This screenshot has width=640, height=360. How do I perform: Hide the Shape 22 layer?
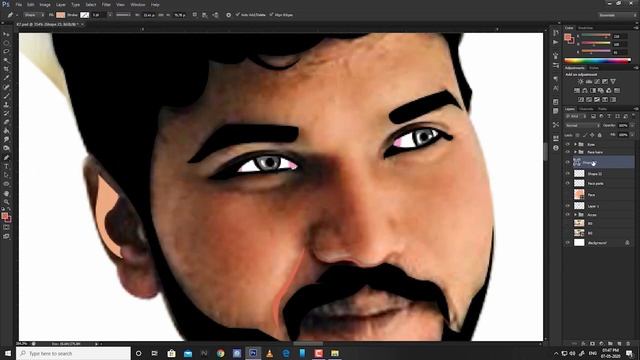point(567,174)
